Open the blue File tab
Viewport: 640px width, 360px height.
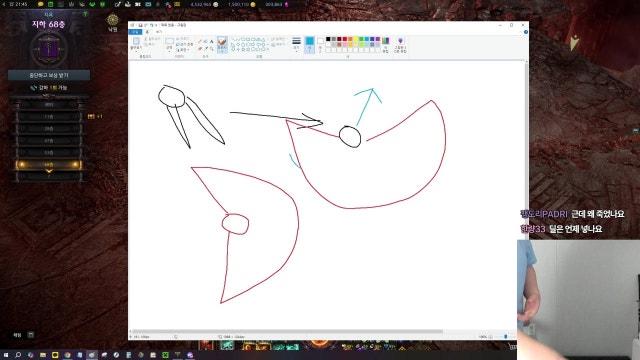tap(135, 31)
